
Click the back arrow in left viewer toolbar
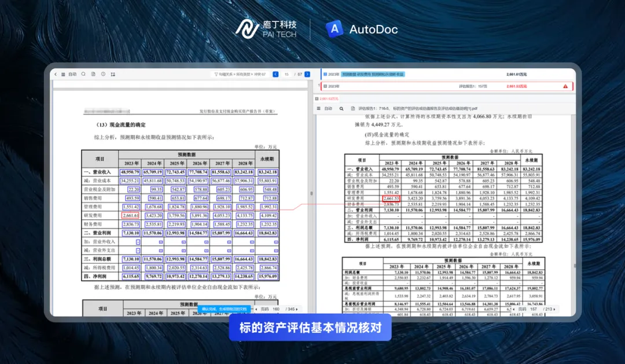click(x=56, y=74)
